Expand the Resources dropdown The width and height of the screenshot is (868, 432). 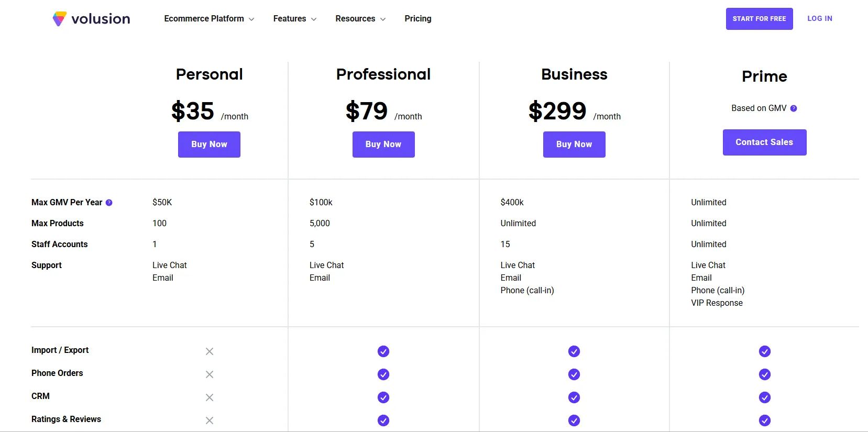click(x=360, y=19)
